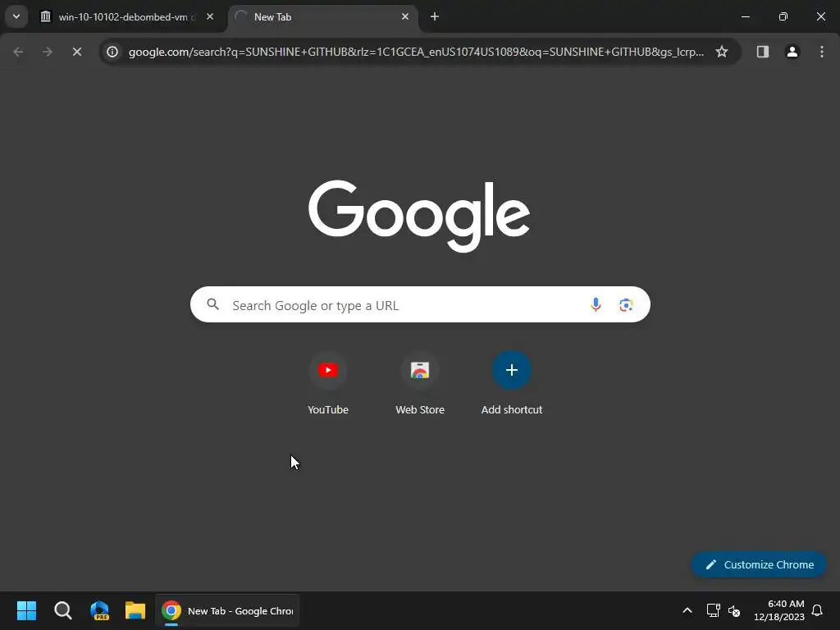
Task: Open the clock showing 6:40 AM
Action: (x=779, y=610)
